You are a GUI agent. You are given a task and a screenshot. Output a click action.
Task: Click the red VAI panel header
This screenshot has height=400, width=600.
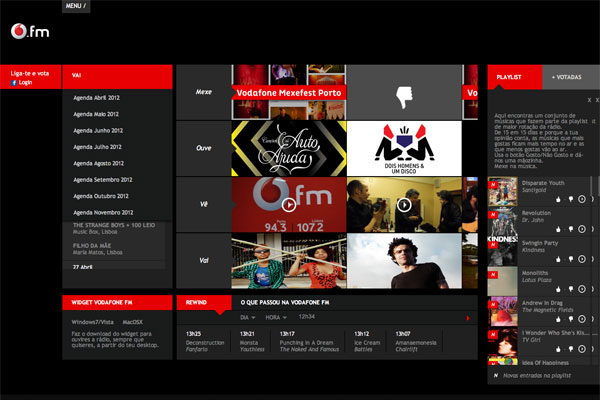click(x=117, y=77)
